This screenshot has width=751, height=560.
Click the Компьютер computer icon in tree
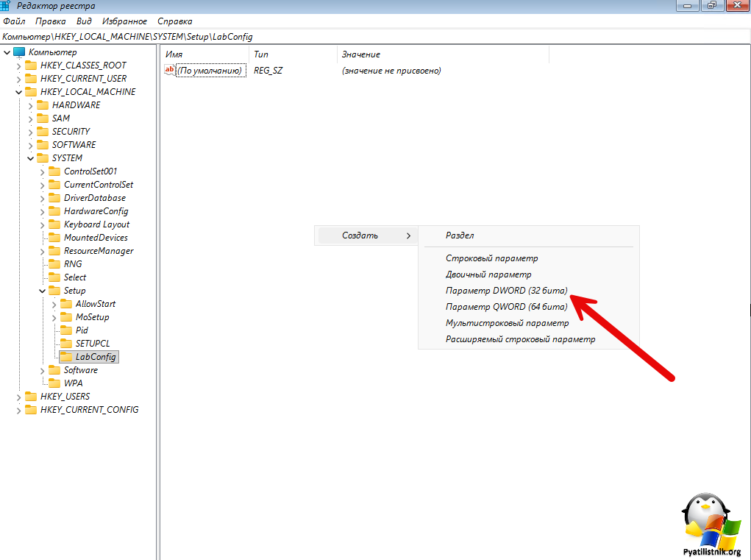point(19,52)
